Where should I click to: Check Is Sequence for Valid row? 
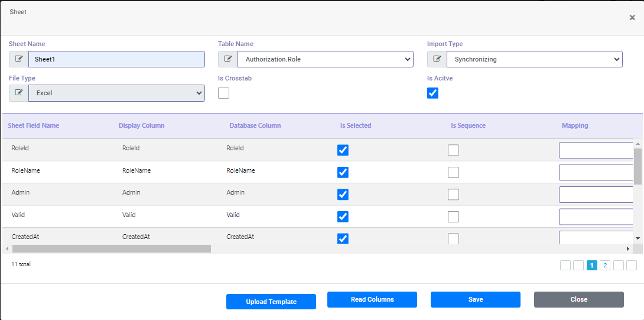(453, 216)
